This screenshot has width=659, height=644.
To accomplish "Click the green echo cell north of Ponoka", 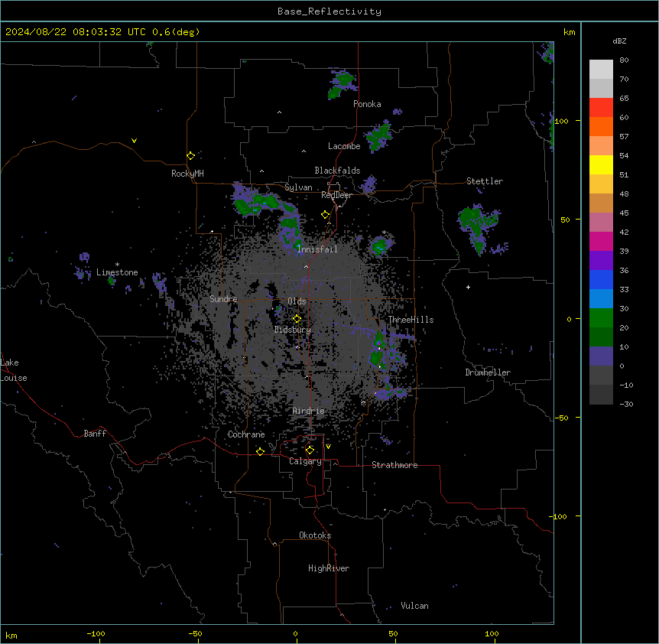I will coord(342,84).
